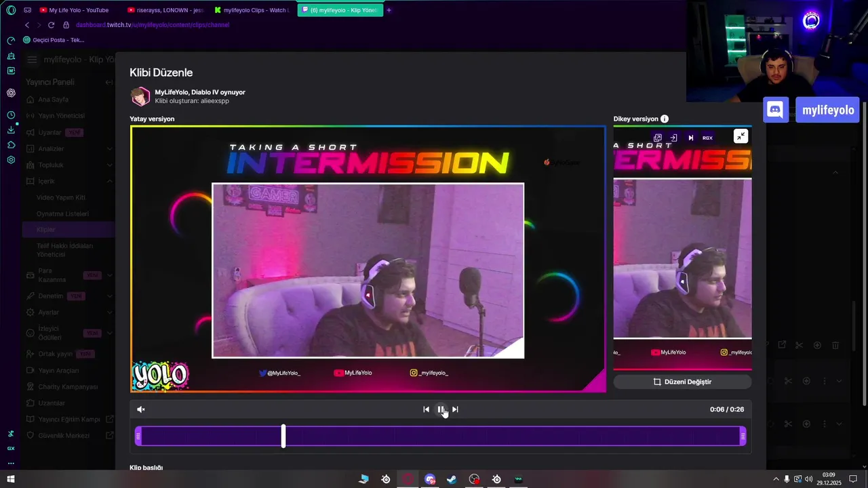Open the Geçici Posta bookmark
The width and height of the screenshot is (868, 488).
pos(54,40)
